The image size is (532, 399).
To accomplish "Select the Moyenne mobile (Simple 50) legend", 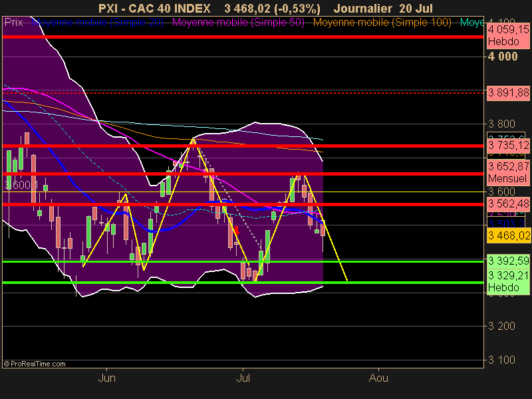I will [x=238, y=23].
